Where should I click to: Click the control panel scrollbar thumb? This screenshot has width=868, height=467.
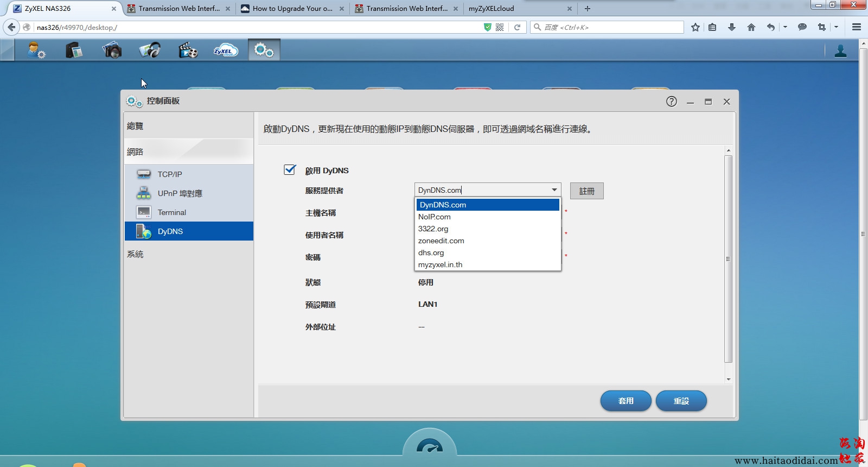pos(728,259)
